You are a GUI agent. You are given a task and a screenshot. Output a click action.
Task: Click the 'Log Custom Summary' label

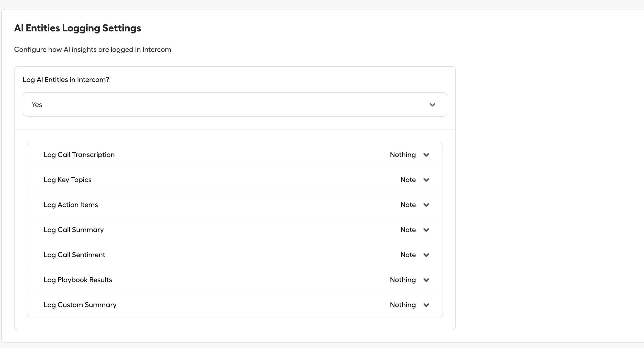click(x=80, y=305)
